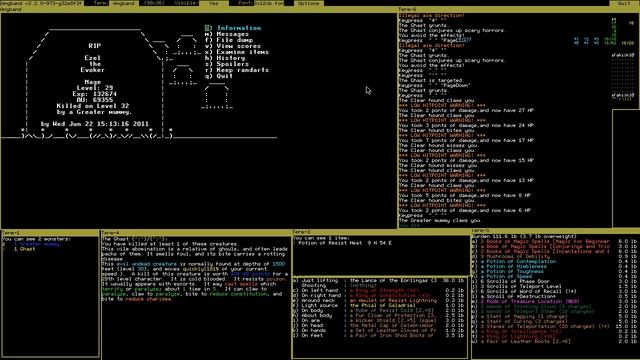Select the Term-5 inventory window title

481,231
